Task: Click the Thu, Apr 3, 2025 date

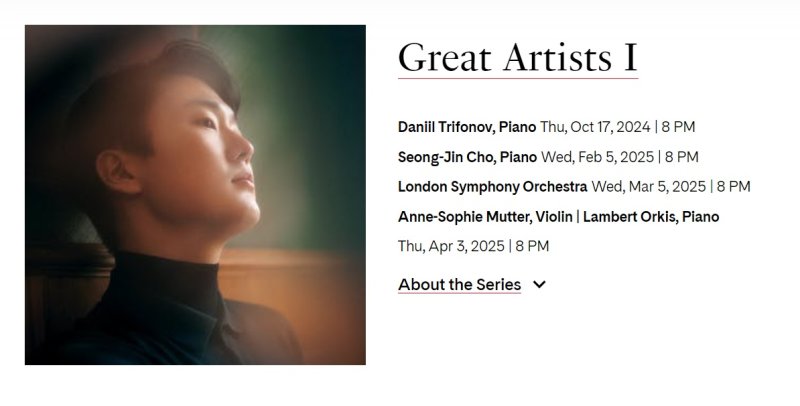Action: tap(451, 246)
